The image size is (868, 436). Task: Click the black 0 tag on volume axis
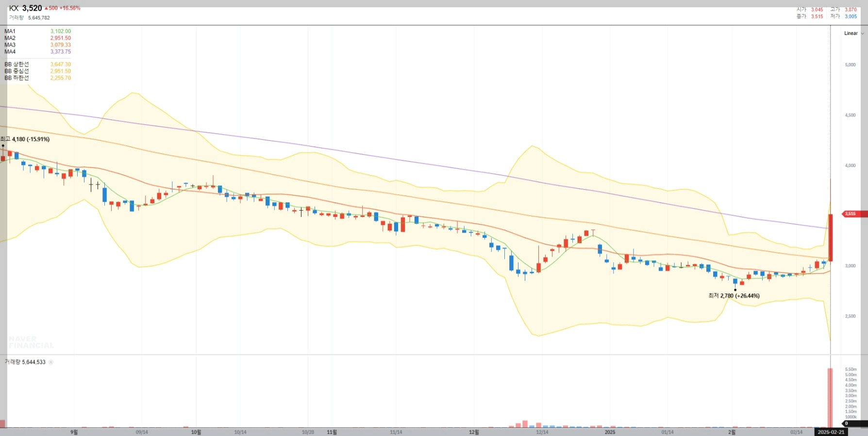854,423
